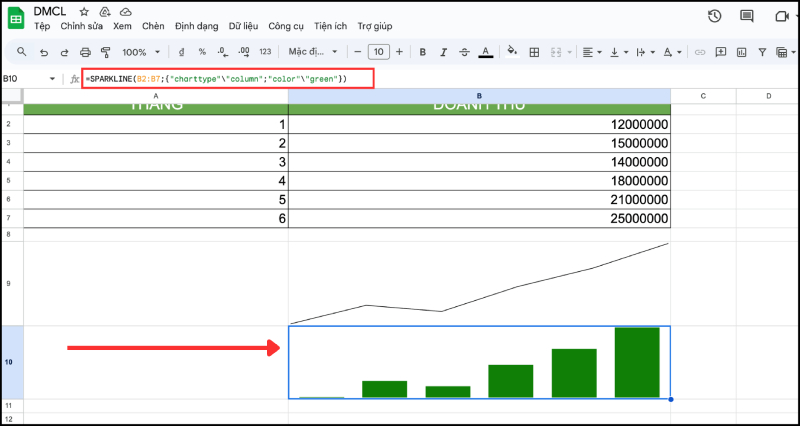Open the Công cụ menu
This screenshot has height=426, width=800.
tap(286, 26)
